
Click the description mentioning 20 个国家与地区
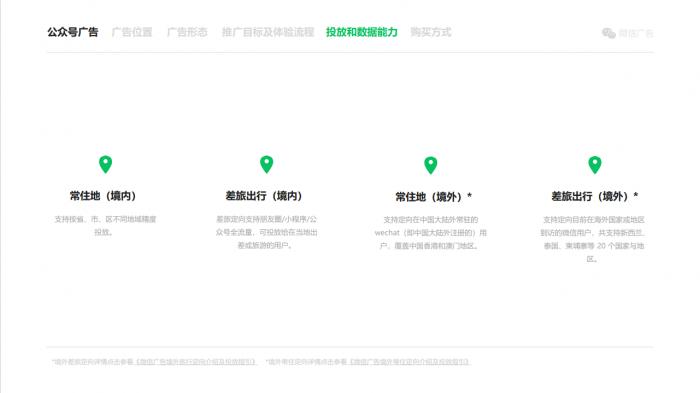(593, 239)
